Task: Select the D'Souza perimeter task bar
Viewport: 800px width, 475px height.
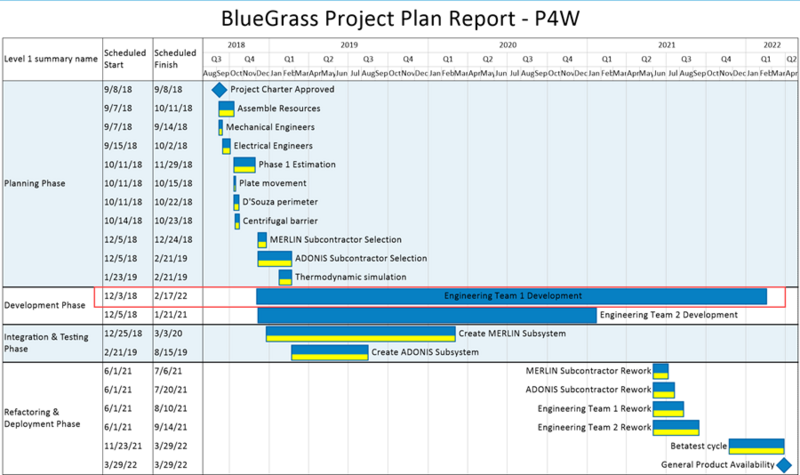Action: click(x=236, y=203)
